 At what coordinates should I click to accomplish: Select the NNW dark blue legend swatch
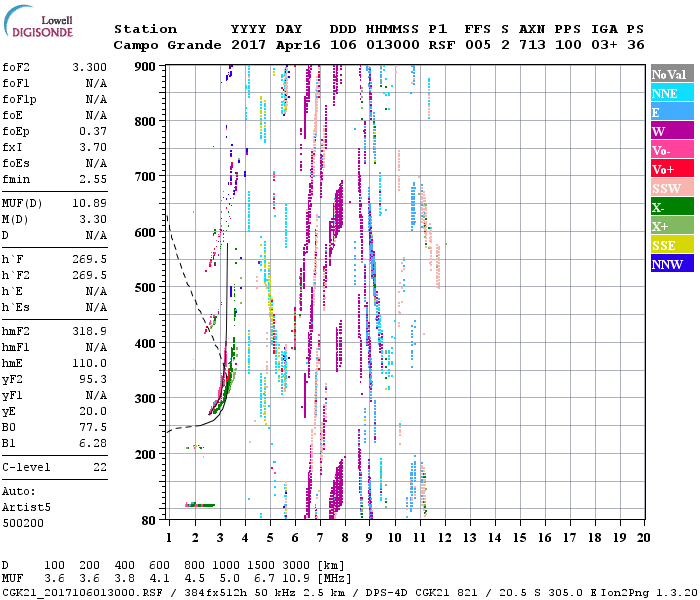(672, 264)
